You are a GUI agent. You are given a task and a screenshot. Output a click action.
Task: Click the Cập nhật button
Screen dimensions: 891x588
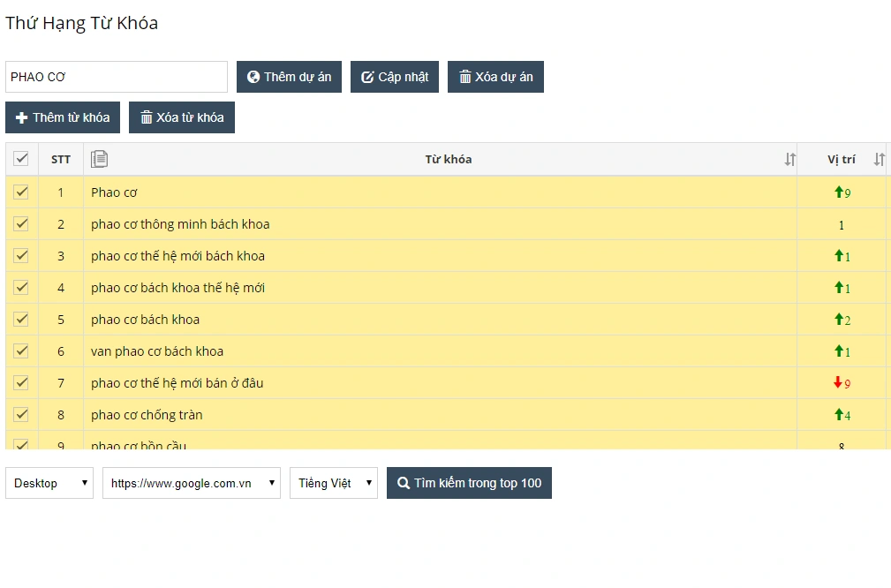tap(395, 77)
